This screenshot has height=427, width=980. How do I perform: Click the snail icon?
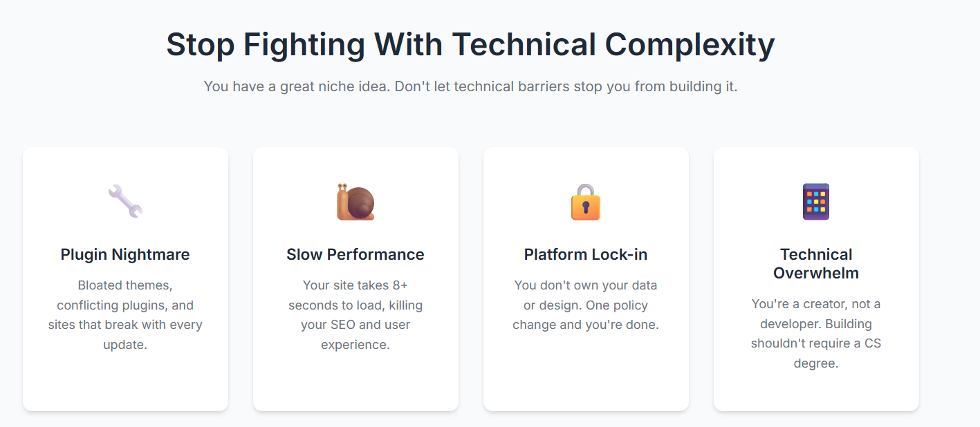pyautogui.click(x=355, y=202)
